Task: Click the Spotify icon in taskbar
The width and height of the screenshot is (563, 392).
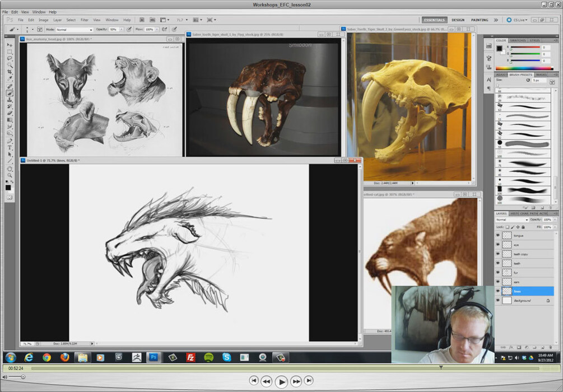Action: [208, 357]
